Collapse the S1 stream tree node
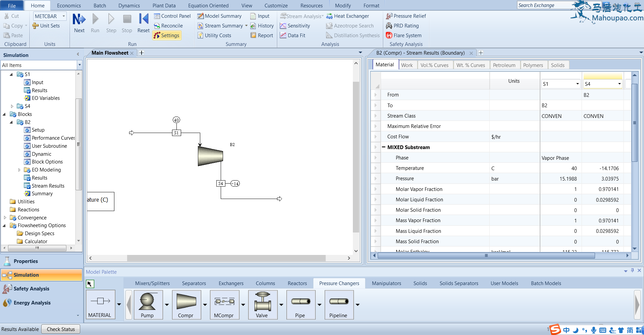 pyautogui.click(x=11, y=74)
